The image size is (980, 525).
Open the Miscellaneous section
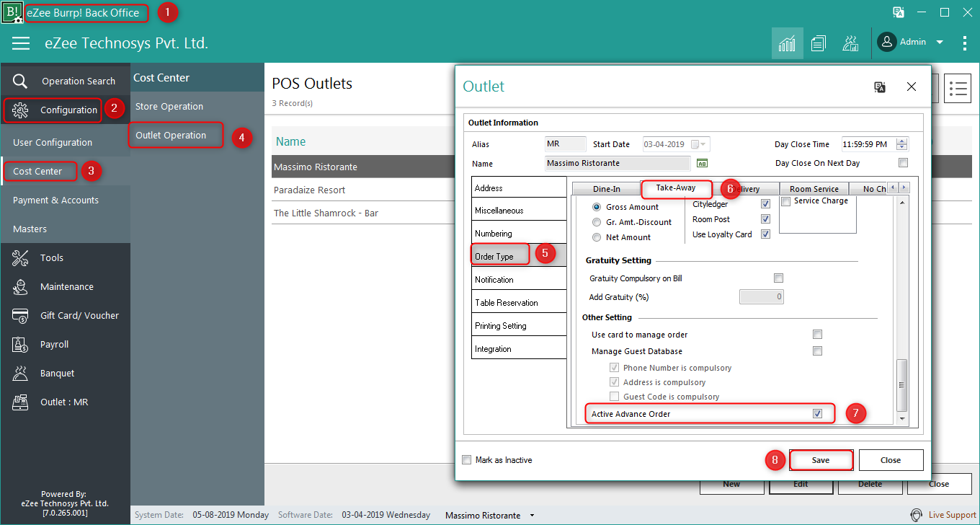[x=519, y=210]
